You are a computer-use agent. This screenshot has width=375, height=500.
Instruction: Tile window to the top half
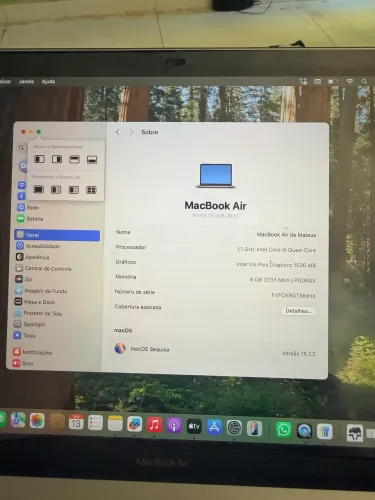point(74,159)
